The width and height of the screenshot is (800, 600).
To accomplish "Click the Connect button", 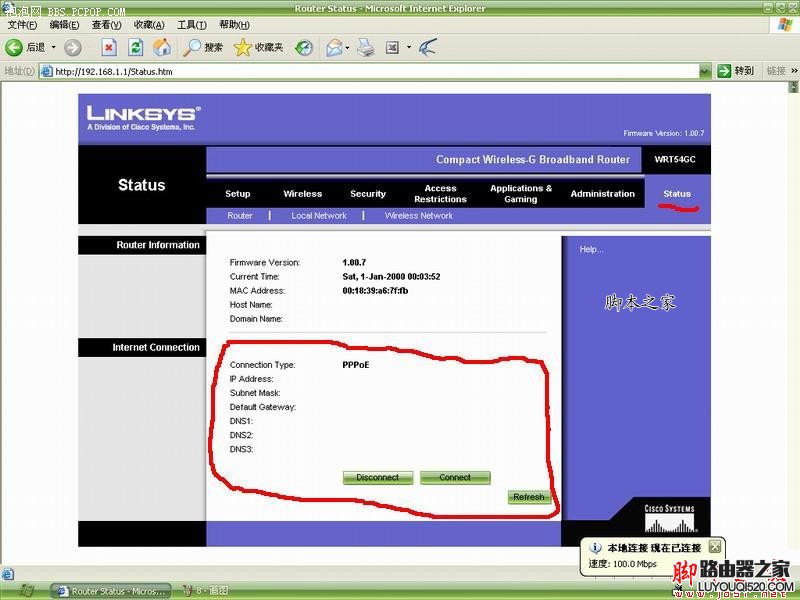I will click(455, 478).
